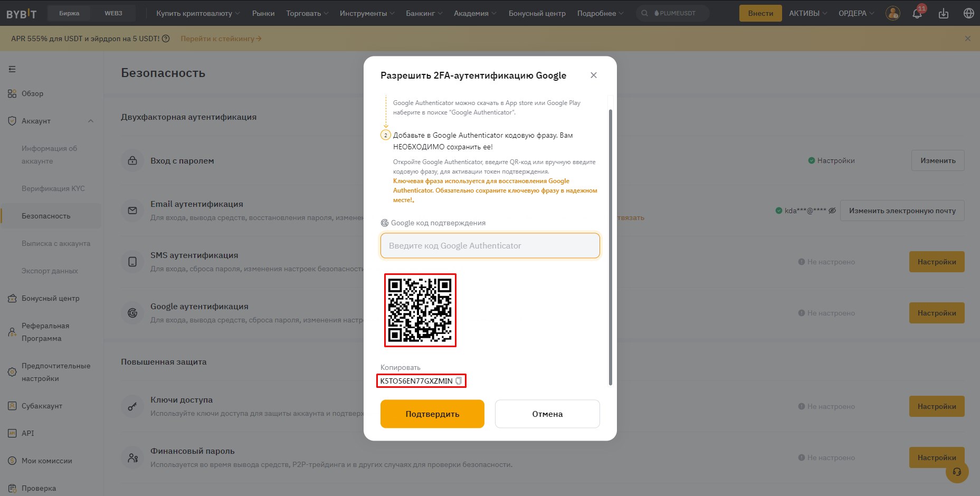Copy the secret key with copy icon

(x=459, y=381)
